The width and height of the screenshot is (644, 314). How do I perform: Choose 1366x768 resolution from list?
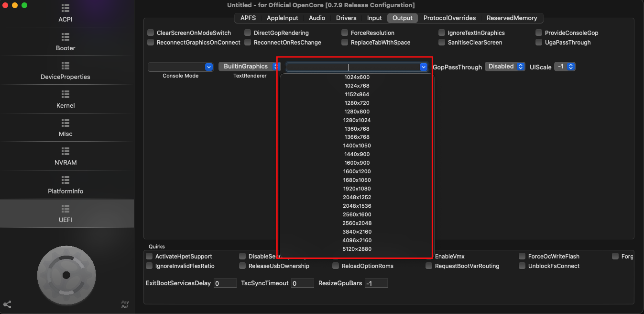[x=357, y=137]
